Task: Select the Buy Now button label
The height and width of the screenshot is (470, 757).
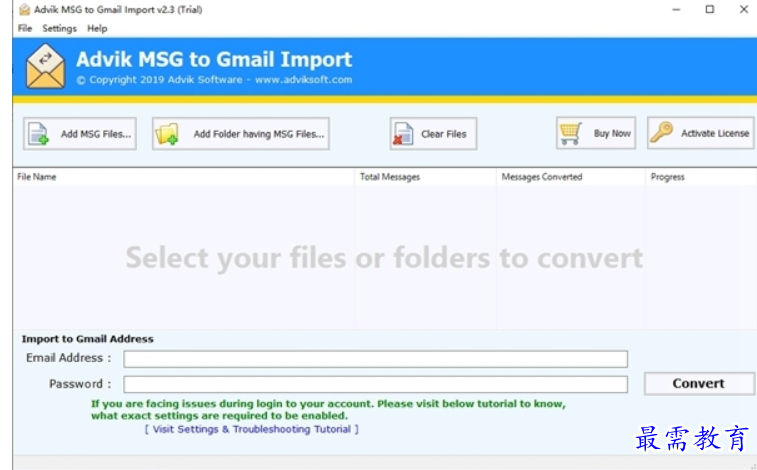Action: click(612, 133)
